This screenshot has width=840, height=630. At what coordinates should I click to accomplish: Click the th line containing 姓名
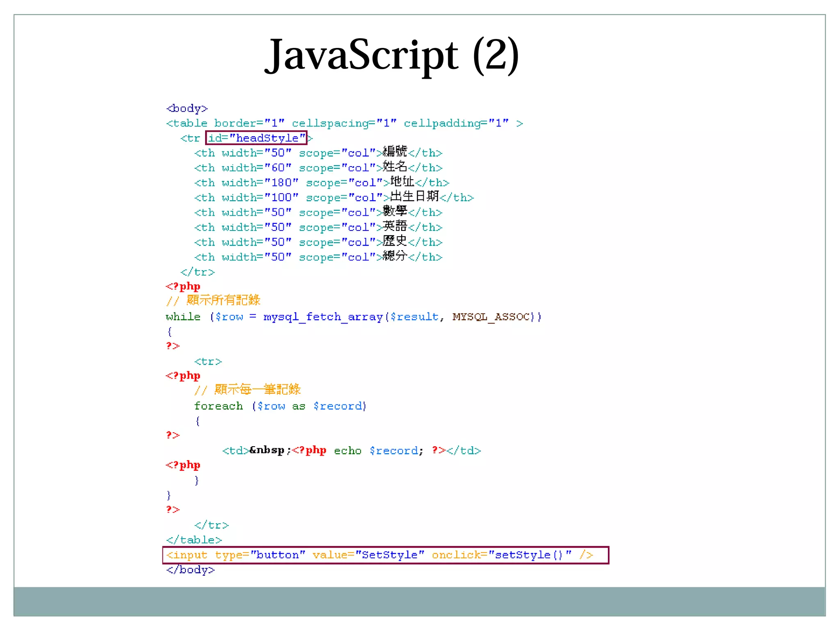pos(318,167)
